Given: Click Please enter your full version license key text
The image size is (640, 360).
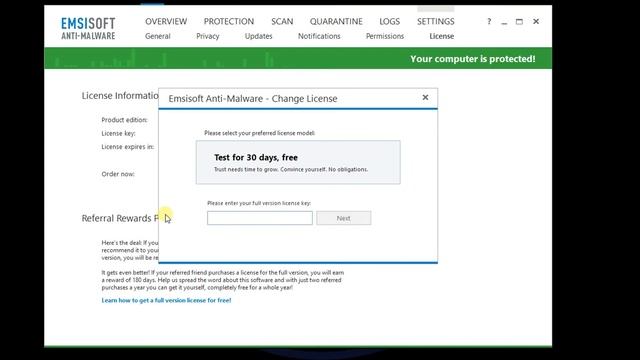Looking at the screenshot, I should (259, 203).
